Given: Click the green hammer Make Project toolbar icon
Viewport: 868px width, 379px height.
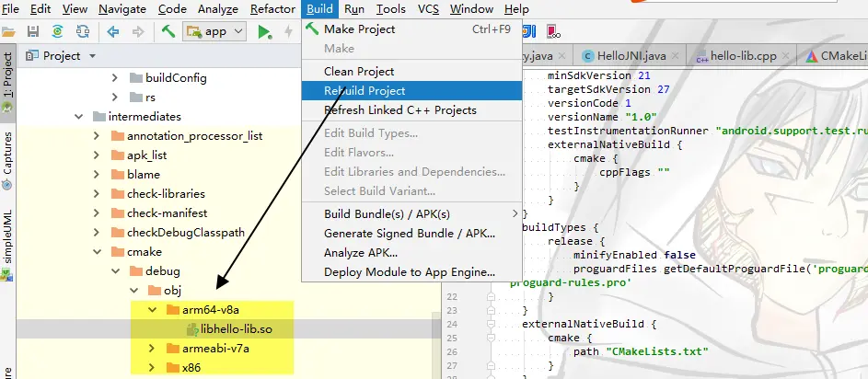Looking at the screenshot, I should tap(168, 31).
